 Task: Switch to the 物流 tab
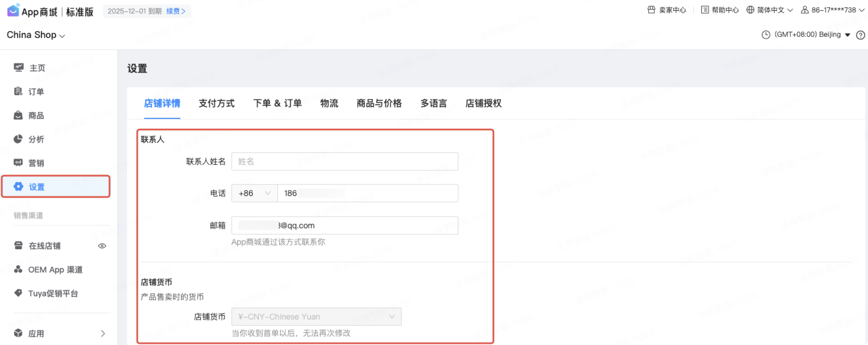pyautogui.click(x=329, y=103)
